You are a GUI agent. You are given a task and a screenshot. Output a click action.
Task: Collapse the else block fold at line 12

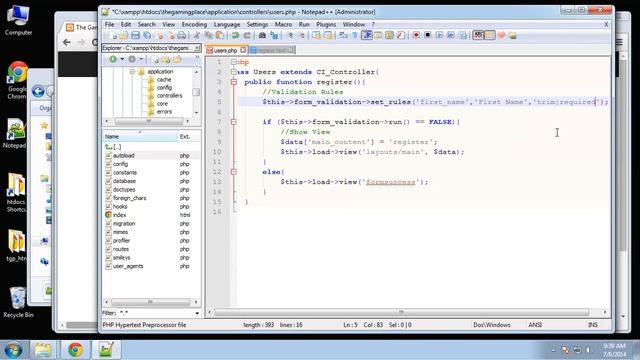coord(234,172)
